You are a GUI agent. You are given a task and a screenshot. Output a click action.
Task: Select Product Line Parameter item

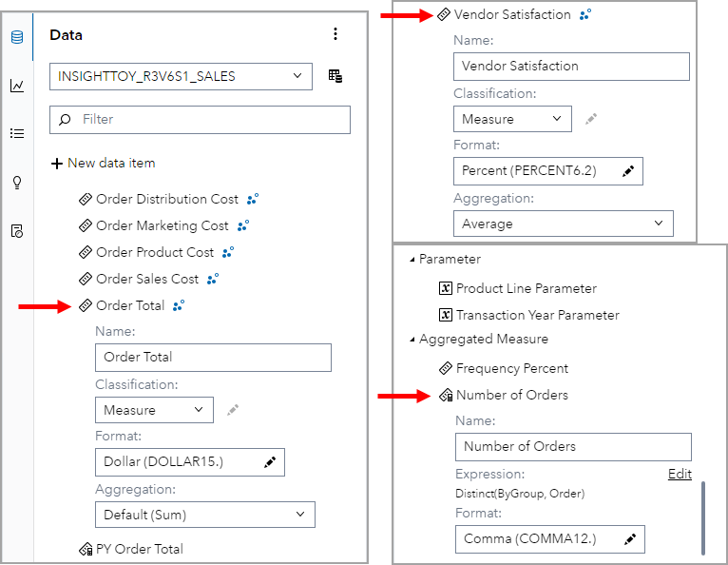[526, 288]
